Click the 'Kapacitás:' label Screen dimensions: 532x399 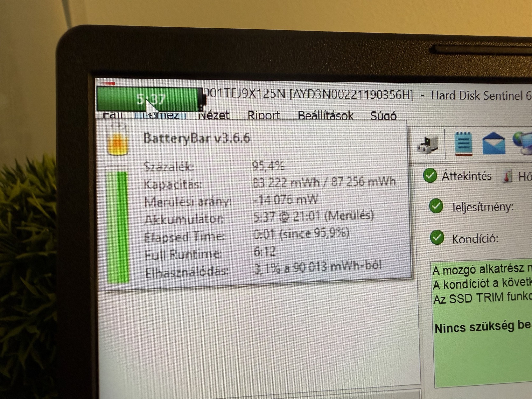pyautogui.click(x=173, y=184)
